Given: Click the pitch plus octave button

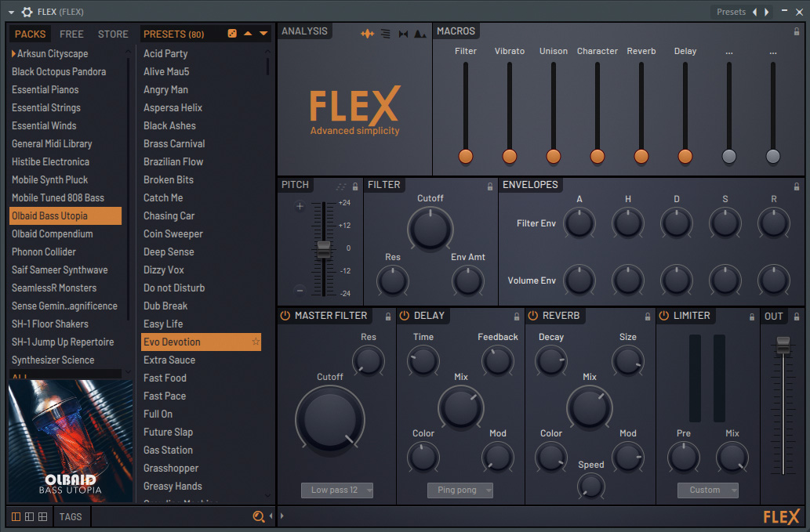Looking at the screenshot, I should [300, 207].
